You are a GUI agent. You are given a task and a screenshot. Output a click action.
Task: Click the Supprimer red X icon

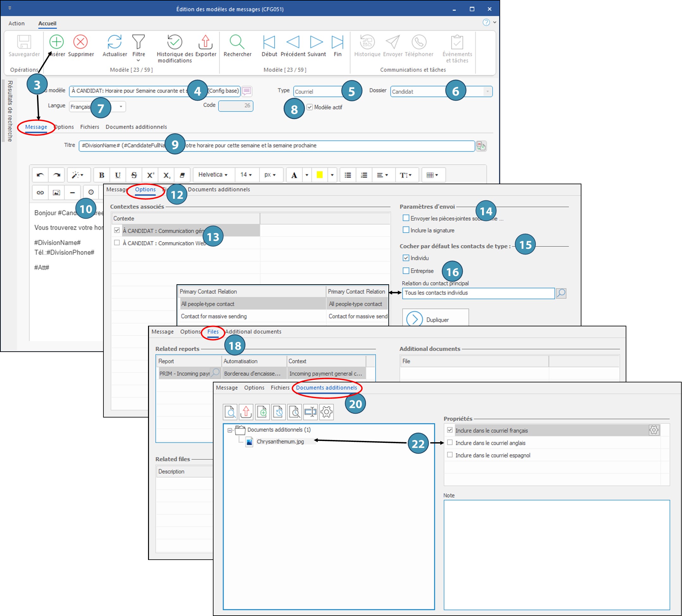click(81, 42)
